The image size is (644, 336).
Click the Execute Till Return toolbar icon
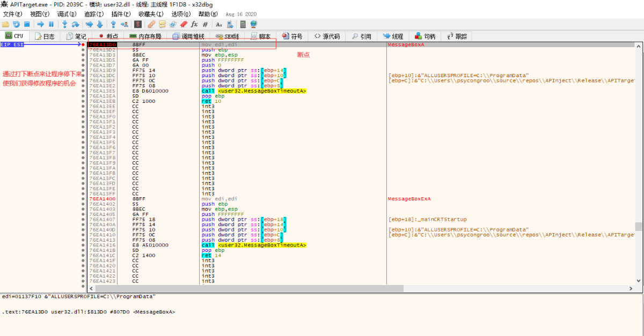113,24
